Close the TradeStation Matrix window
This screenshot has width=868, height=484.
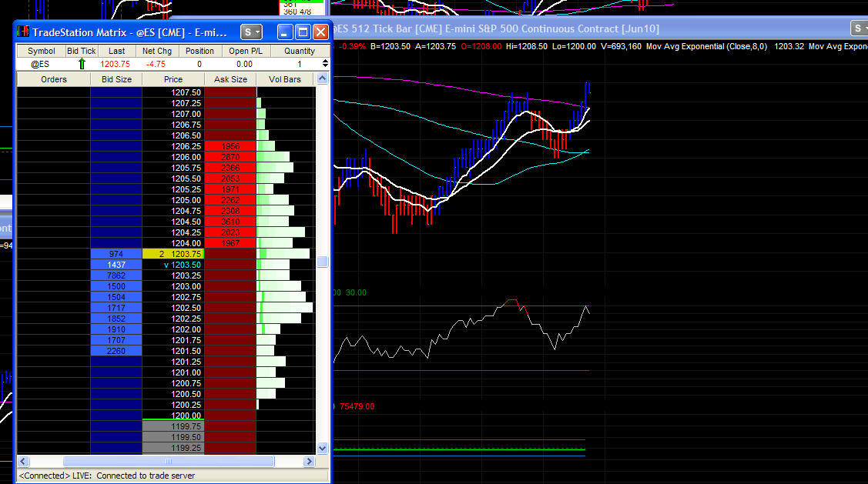[320, 32]
